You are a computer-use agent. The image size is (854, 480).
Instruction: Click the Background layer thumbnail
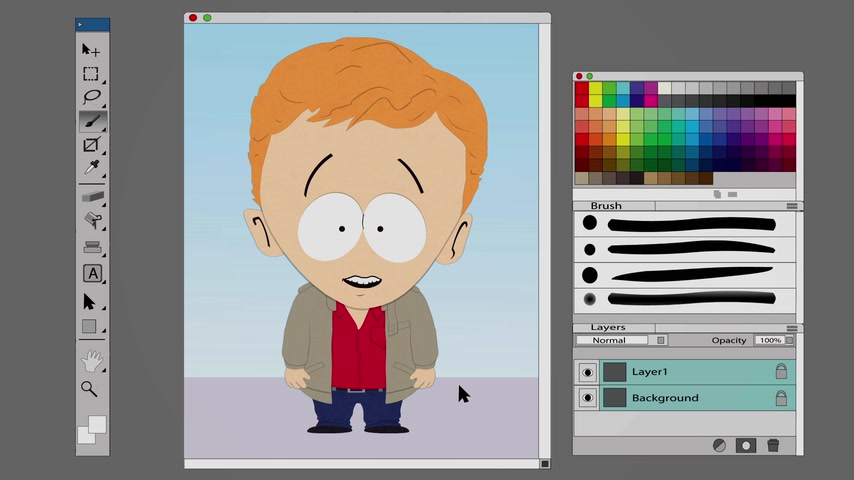click(614, 398)
